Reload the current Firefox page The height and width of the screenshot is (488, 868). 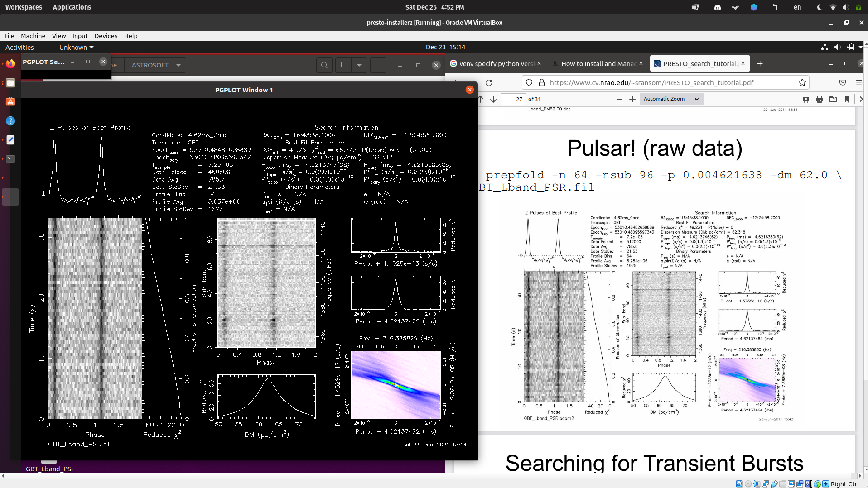pos(489,82)
